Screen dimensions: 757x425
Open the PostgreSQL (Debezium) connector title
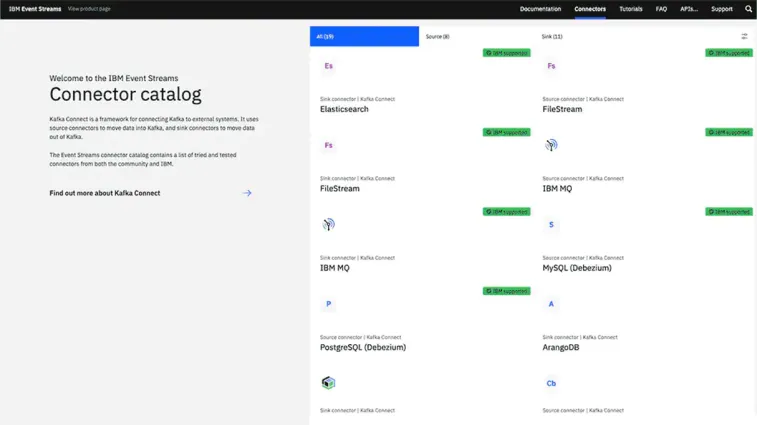click(363, 347)
